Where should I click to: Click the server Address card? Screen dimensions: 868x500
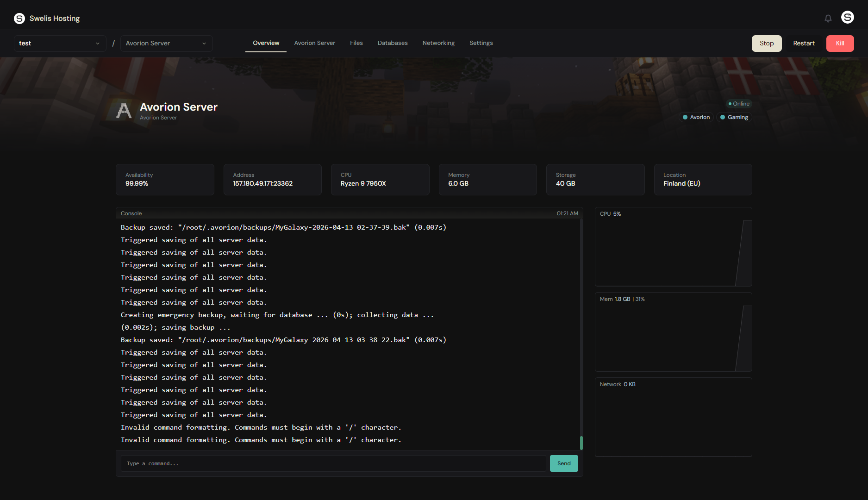pos(272,180)
